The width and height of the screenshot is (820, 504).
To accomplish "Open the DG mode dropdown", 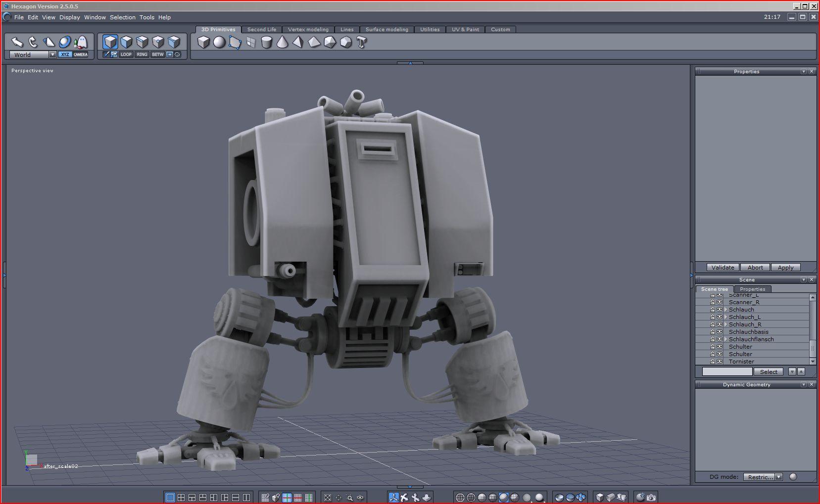I will [778, 477].
